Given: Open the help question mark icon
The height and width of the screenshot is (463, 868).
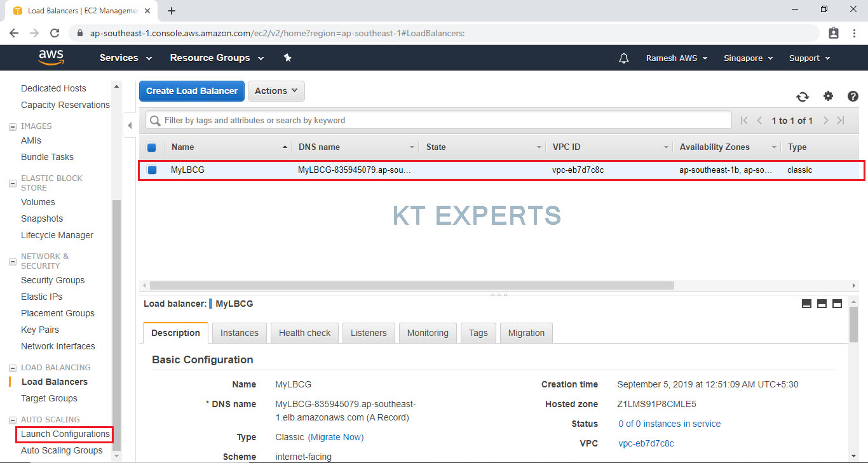Looking at the screenshot, I should click(853, 97).
